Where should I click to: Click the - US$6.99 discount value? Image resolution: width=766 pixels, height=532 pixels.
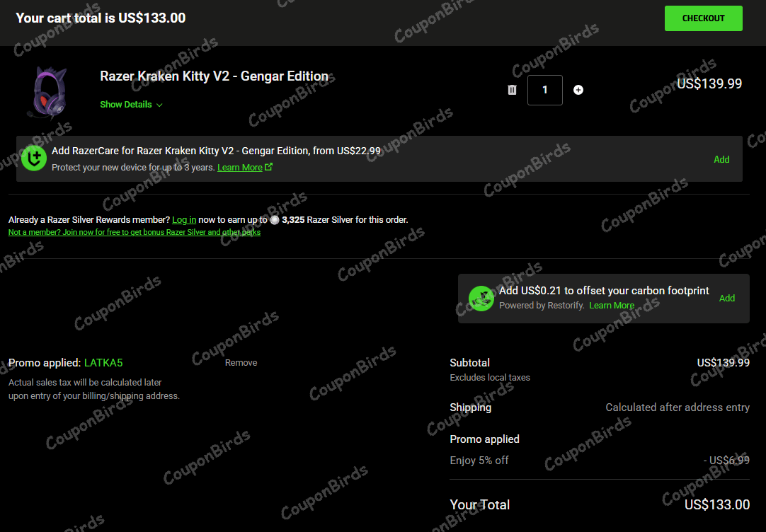pyautogui.click(x=726, y=461)
